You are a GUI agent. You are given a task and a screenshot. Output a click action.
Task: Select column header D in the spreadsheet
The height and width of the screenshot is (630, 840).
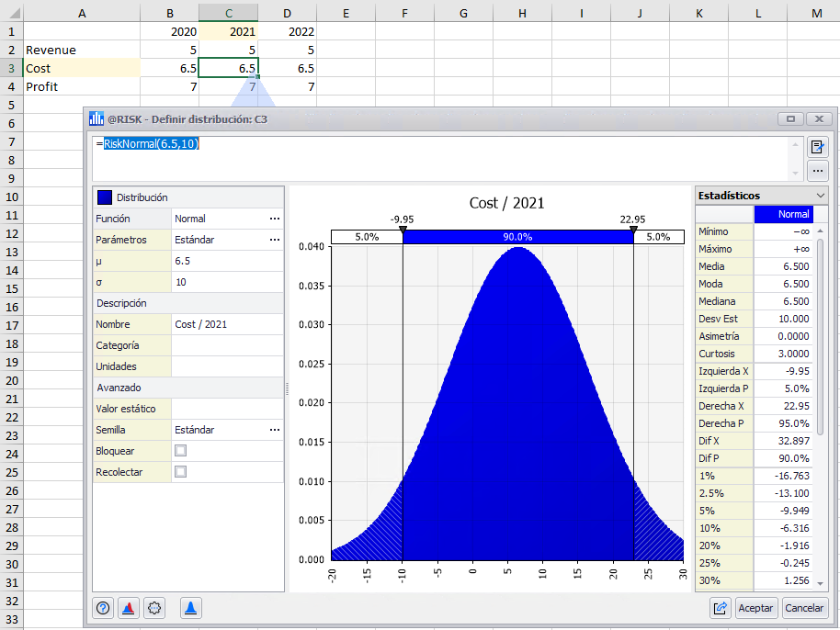point(288,12)
